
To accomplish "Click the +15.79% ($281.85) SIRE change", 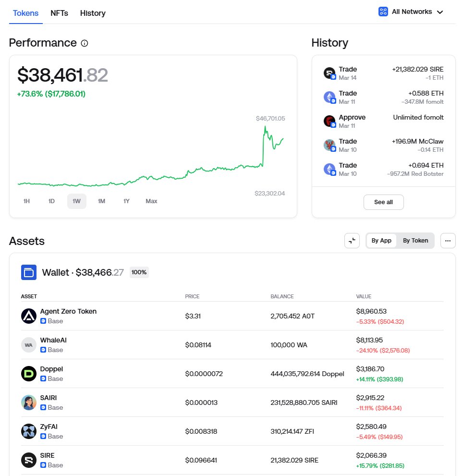I will pyautogui.click(x=380, y=466).
